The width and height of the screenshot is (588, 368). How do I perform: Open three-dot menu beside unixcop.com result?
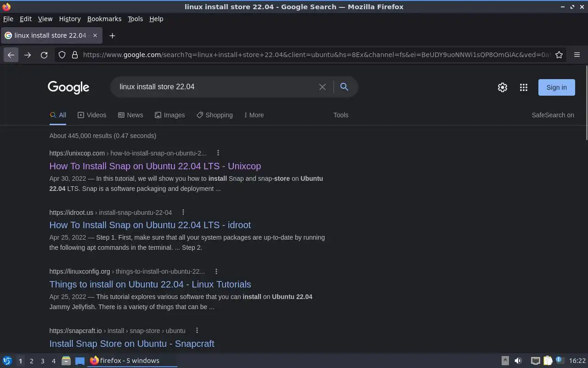tap(218, 153)
